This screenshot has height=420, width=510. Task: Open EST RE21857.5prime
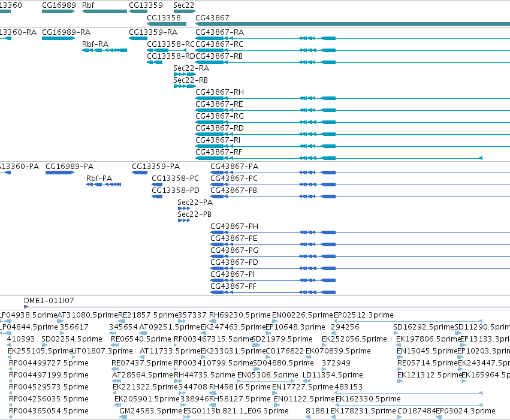(x=148, y=315)
